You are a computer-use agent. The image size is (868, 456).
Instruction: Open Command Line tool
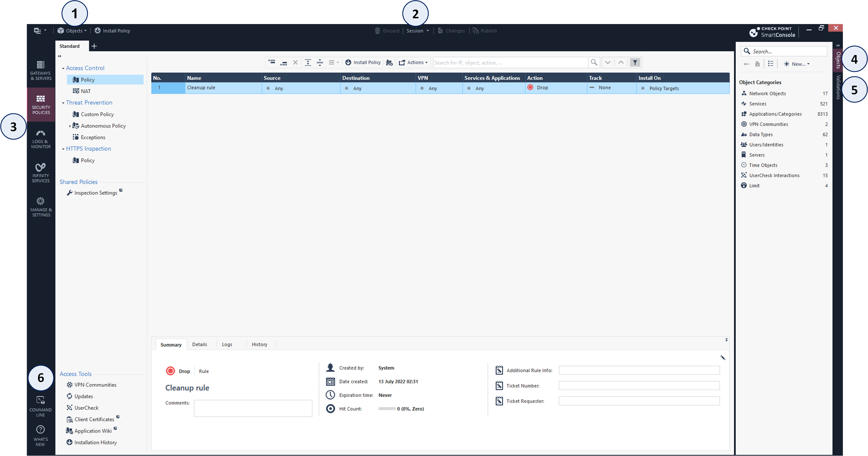tap(40, 406)
